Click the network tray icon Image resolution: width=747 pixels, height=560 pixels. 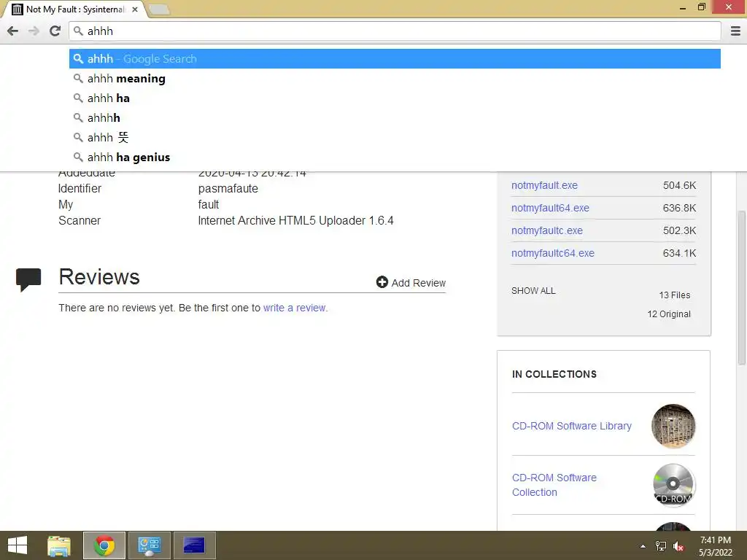coord(661,546)
